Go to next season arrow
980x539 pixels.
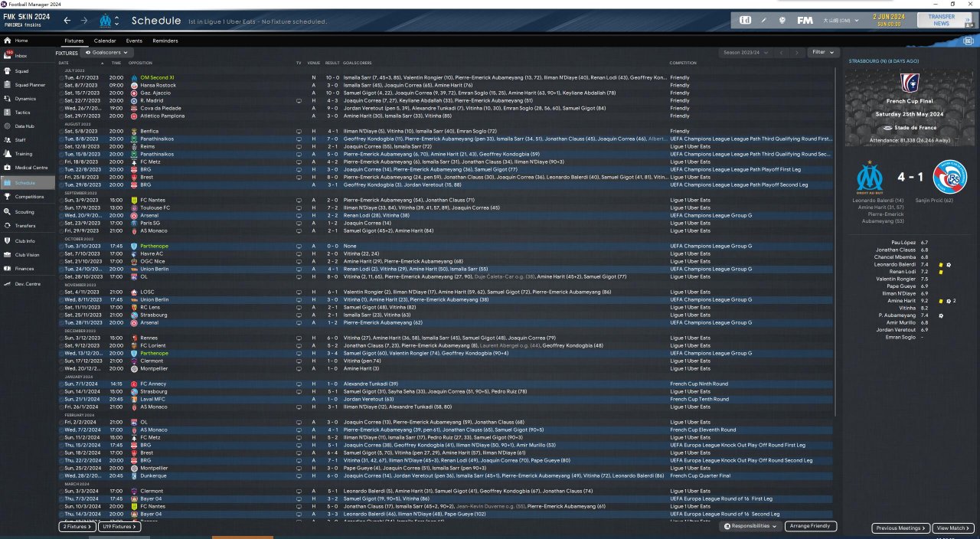797,53
